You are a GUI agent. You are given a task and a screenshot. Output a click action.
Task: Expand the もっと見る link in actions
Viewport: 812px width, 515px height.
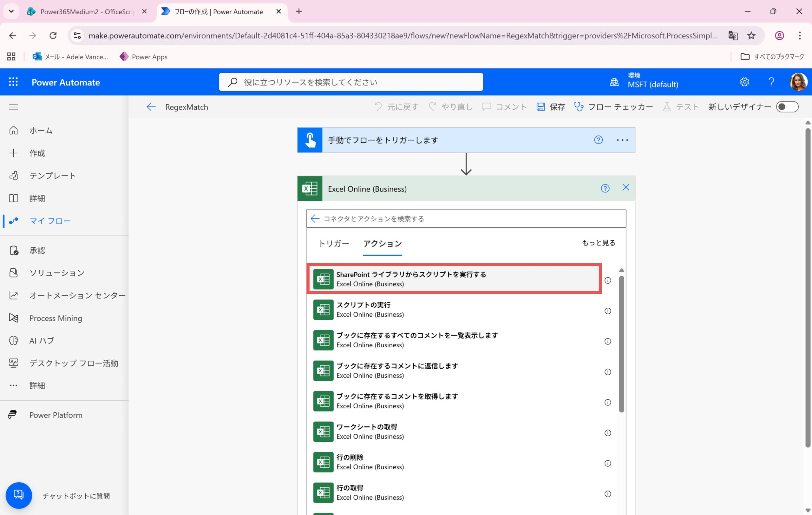click(x=598, y=243)
